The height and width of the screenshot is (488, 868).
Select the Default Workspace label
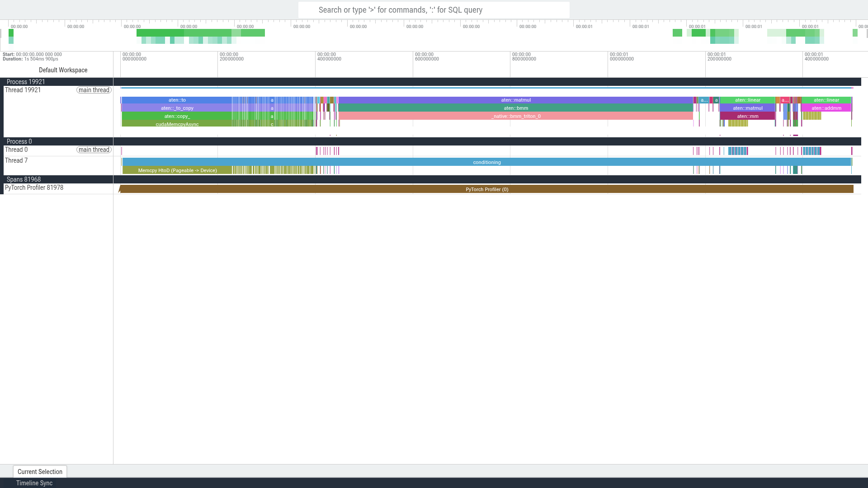coord(63,70)
